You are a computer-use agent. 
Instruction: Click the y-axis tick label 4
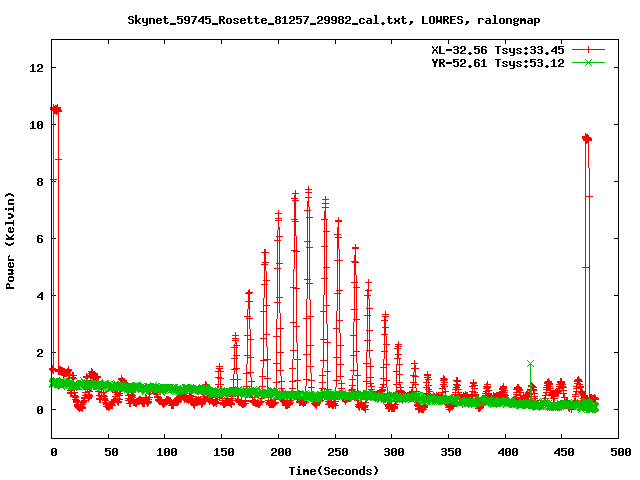pos(40,296)
